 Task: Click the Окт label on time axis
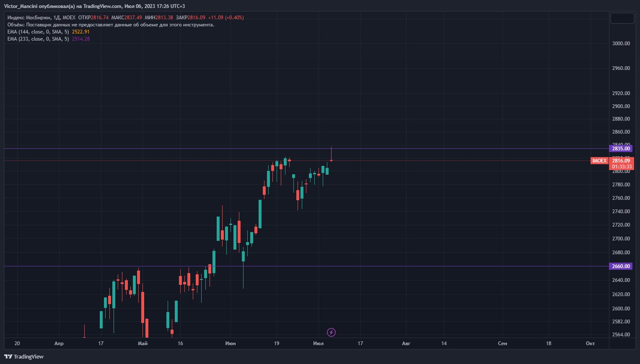pyautogui.click(x=590, y=343)
